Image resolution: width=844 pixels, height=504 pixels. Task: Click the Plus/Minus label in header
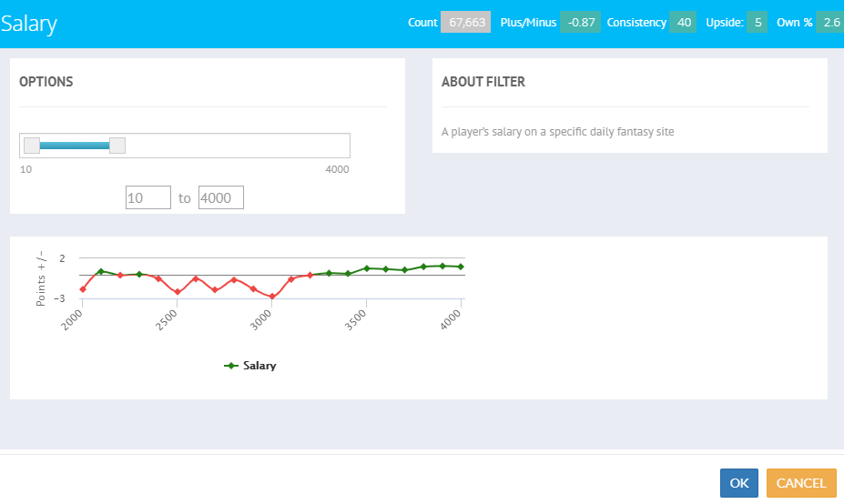point(528,23)
